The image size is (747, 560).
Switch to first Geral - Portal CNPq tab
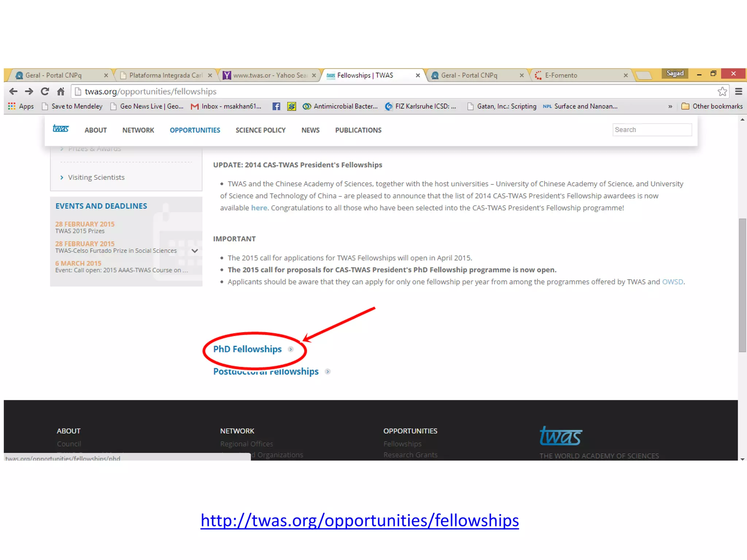pyautogui.click(x=60, y=75)
